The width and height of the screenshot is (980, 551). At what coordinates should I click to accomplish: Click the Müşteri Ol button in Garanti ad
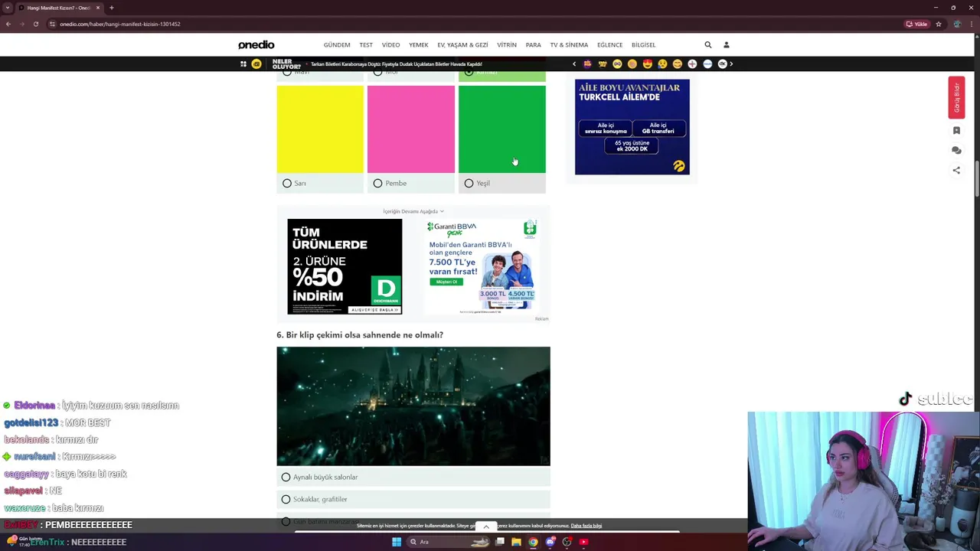coord(446,282)
